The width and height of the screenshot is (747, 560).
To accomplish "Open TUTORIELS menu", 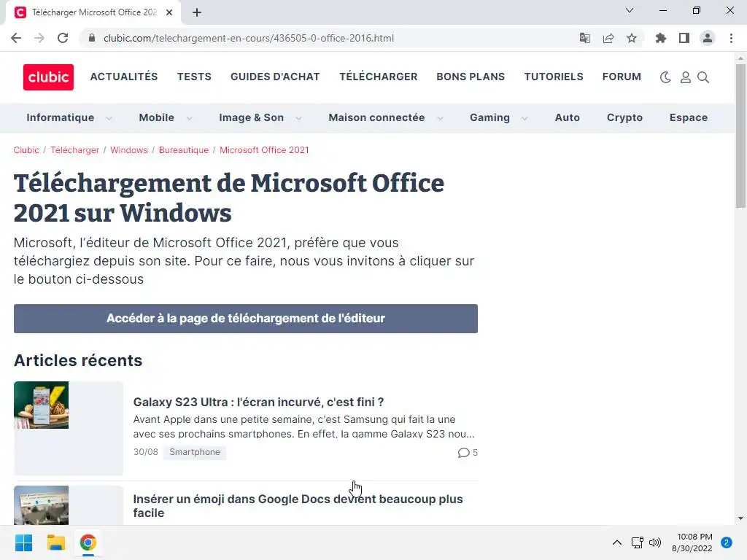I will (x=554, y=77).
